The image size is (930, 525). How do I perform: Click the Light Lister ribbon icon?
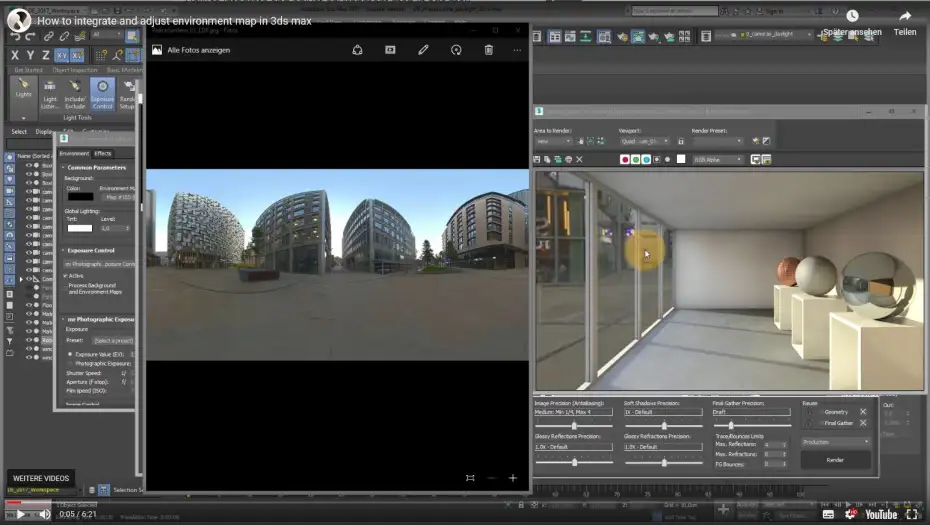[50, 94]
